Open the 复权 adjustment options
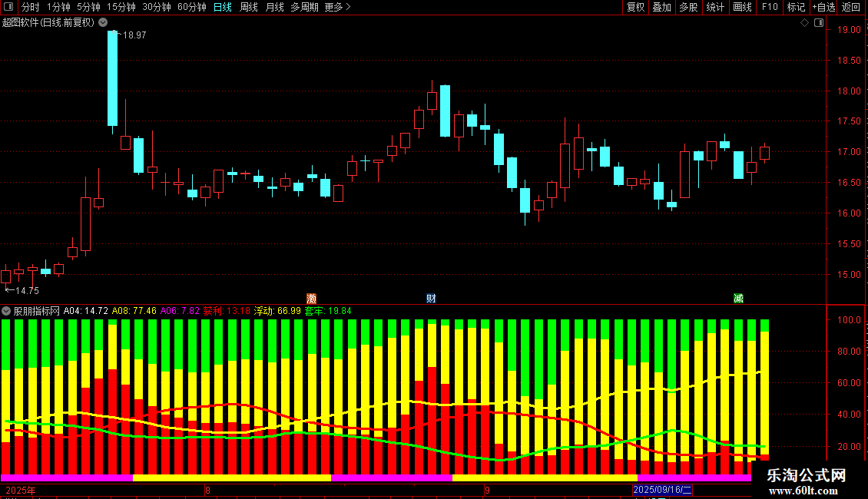Viewport: 868px width, 499px height. [x=635, y=7]
